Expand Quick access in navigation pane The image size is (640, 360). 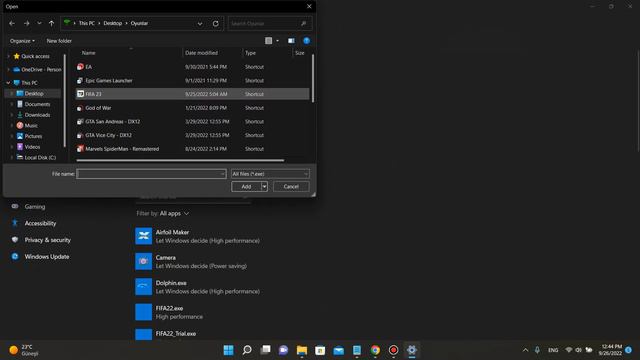[9, 56]
